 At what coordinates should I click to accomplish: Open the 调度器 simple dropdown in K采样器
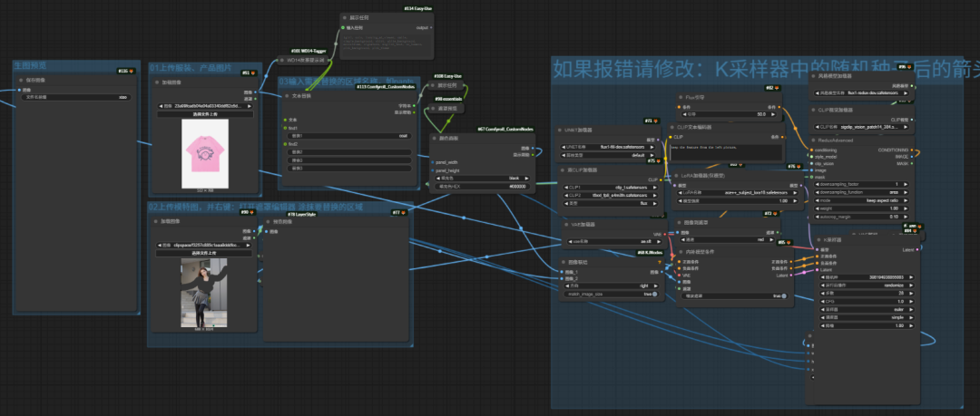pyautogui.click(x=867, y=317)
